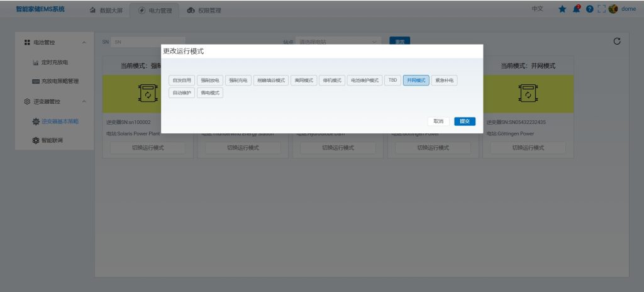Viewport: 644px width, 292px height.
Task: Collapse the 电池管控 sidebar group
Action: tap(84, 42)
